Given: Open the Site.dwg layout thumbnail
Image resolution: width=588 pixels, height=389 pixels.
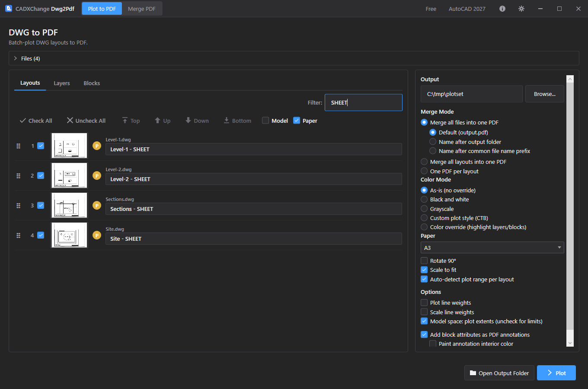Looking at the screenshot, I should coord(69,235).
